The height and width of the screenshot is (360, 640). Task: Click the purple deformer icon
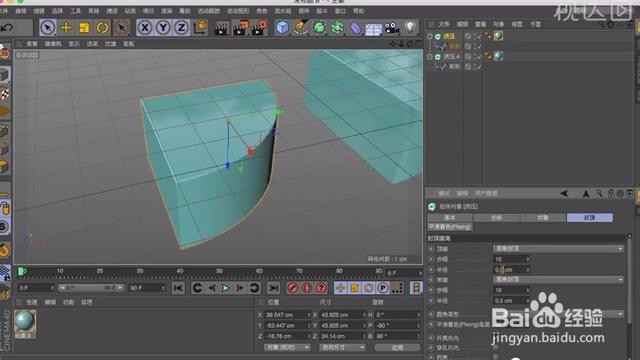(356, 28)
